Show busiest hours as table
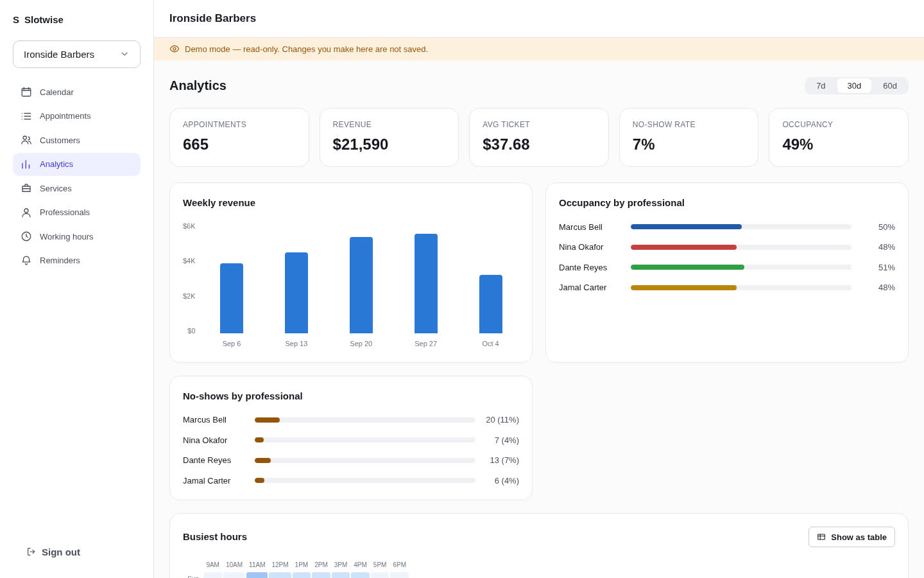The image size is (924, 578). click(x=851, y=537)
